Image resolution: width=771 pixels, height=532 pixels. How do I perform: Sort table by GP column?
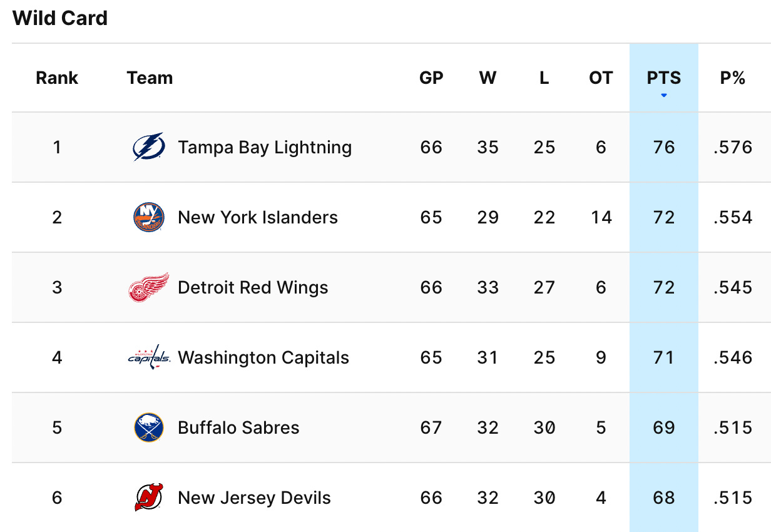pos(431,78)
